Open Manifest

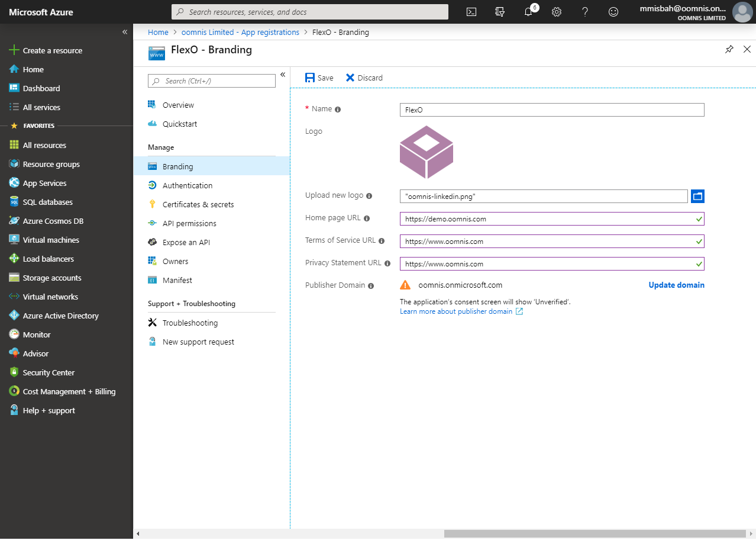(x=212, y=280)
